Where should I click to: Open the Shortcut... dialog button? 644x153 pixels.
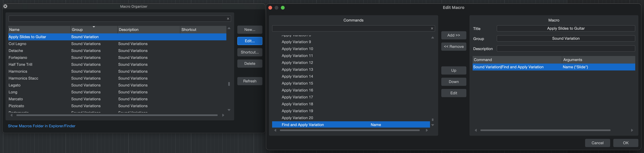(250, 52)
